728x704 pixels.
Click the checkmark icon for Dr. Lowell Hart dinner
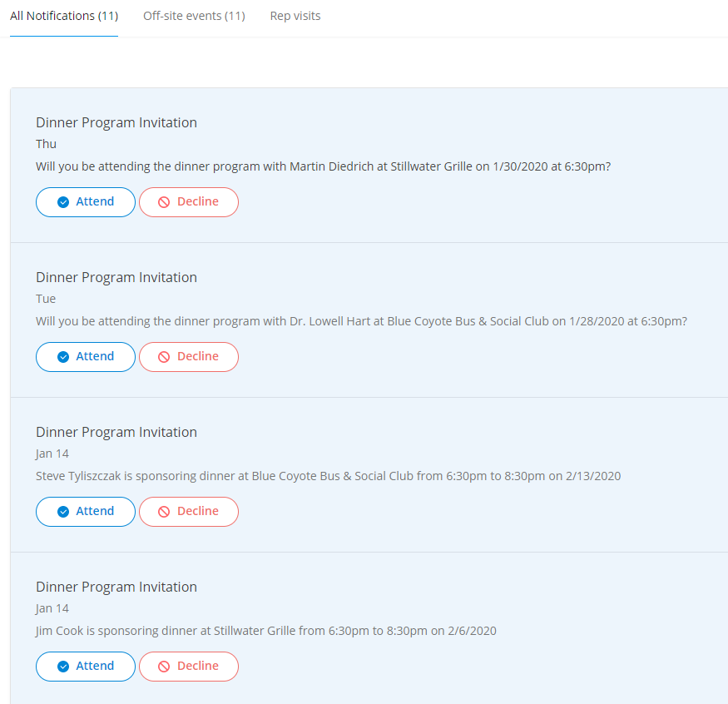pos(63,357)
